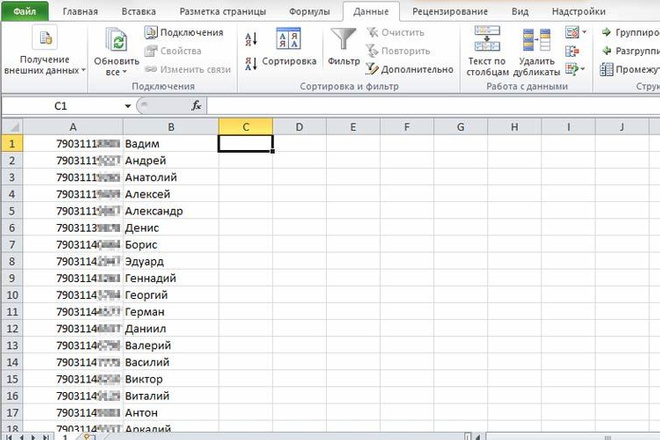660x440 pixels.
Task: Open the Файл tab
Action: [24, 11]
